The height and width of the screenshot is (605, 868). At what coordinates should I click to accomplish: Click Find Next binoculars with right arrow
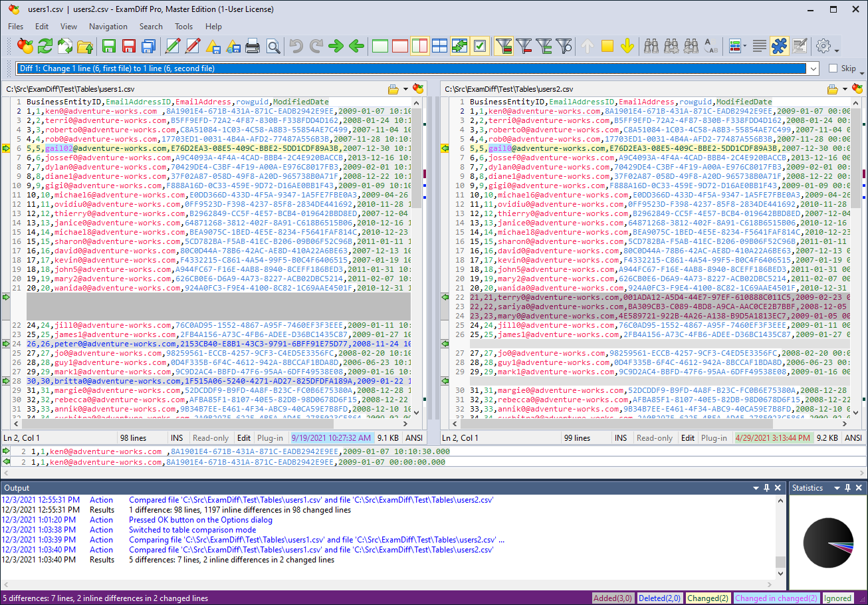(671, 46)
